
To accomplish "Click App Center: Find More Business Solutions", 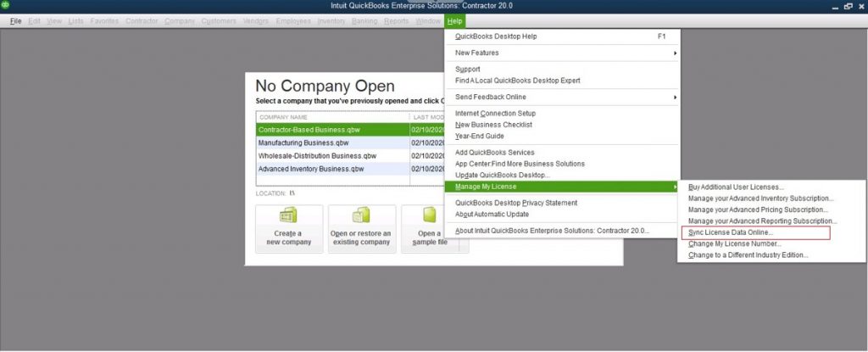I will pyautogui.click(x=563, y=164).
